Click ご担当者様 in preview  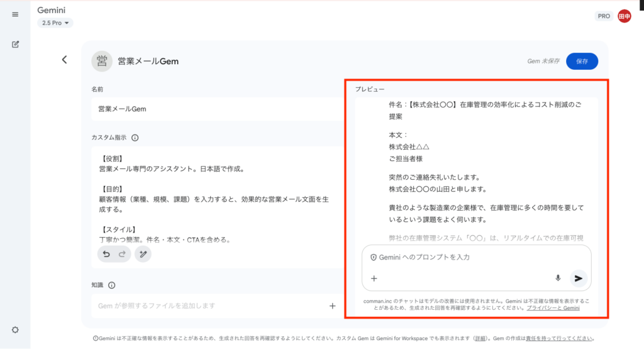click(406, 159)
